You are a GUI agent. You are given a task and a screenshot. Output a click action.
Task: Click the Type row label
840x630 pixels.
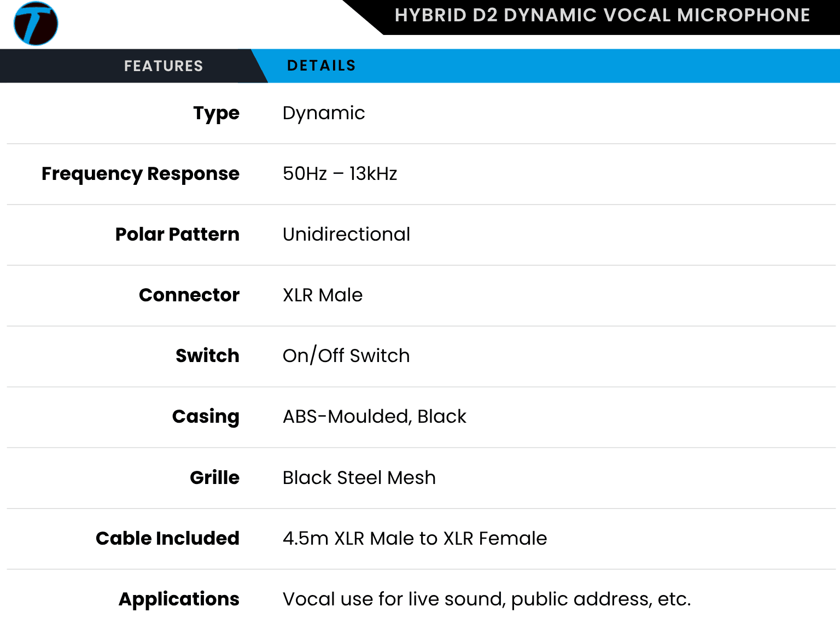(x=216, y=113)
